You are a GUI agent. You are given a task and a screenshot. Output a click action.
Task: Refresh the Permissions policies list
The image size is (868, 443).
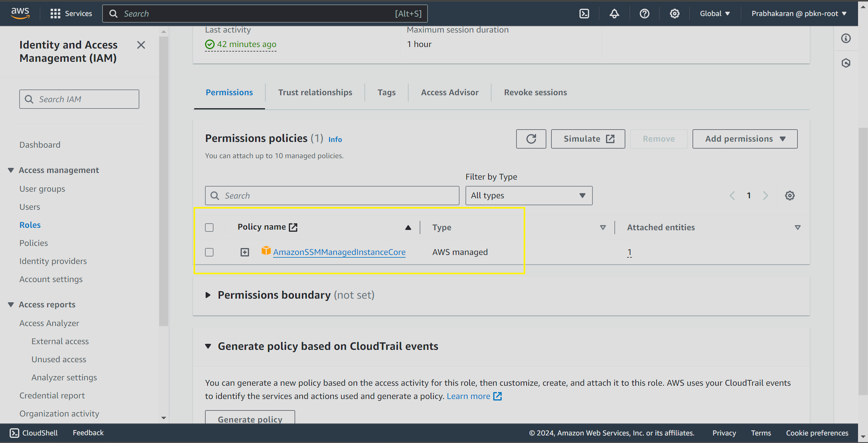tap(531, 138)
